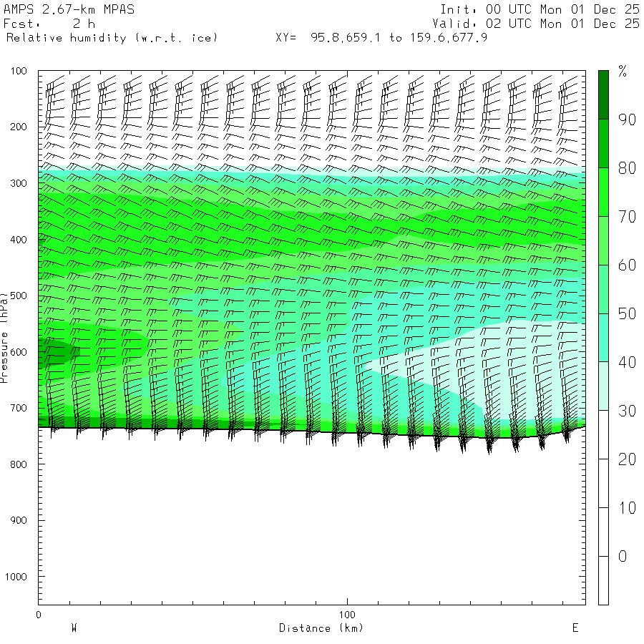This screenshot has width=644, height=644.
Task: Click the '60' color bar label
Action: (627, 265)
